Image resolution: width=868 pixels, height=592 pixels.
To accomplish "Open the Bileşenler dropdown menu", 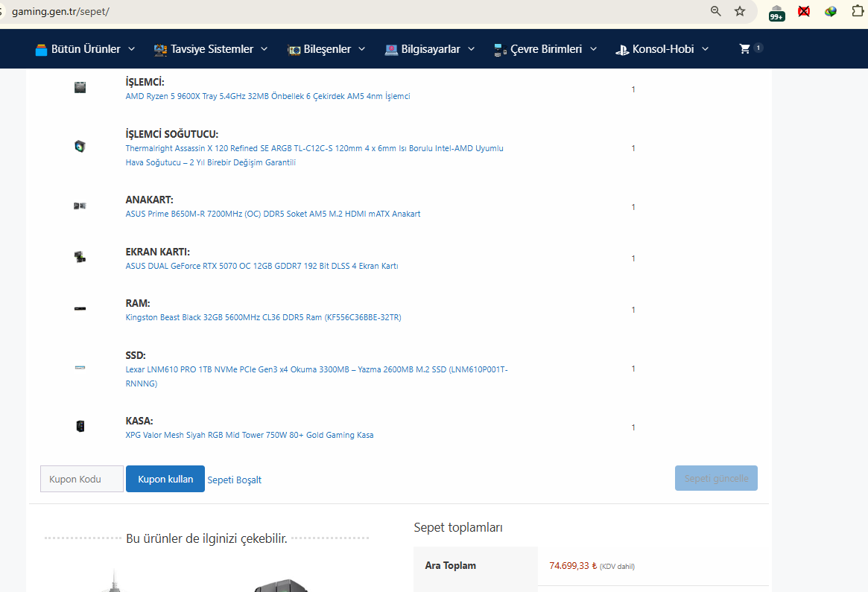I will [326, 49].
